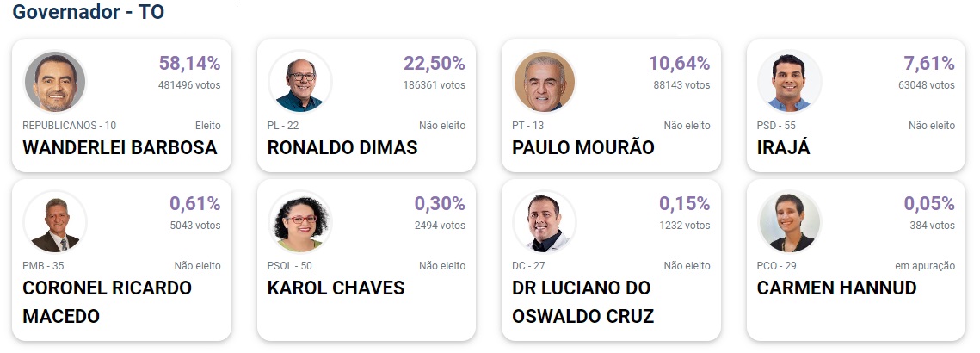Click Carmen Hannud's candidate photo
980x353 pixels.
pyautogui.click(x=789, y=221)
